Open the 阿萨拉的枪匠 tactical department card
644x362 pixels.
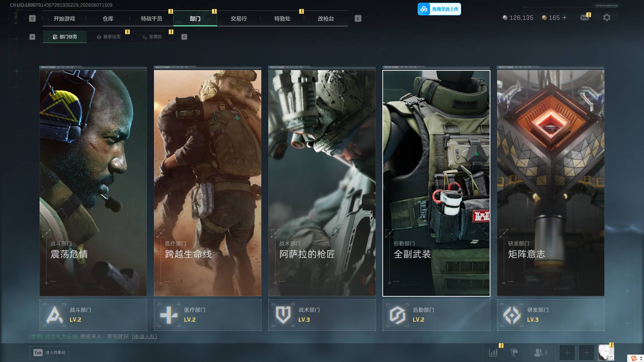(x=322, y=183)
